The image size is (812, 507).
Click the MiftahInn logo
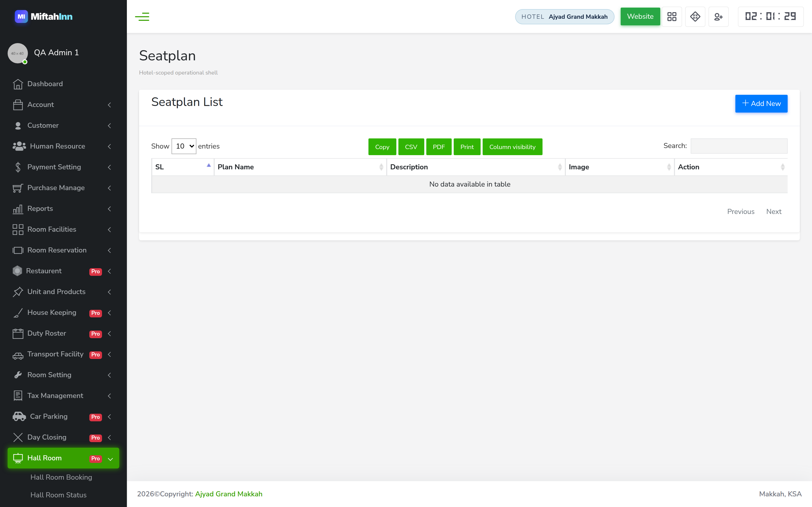tap(44, 16)
